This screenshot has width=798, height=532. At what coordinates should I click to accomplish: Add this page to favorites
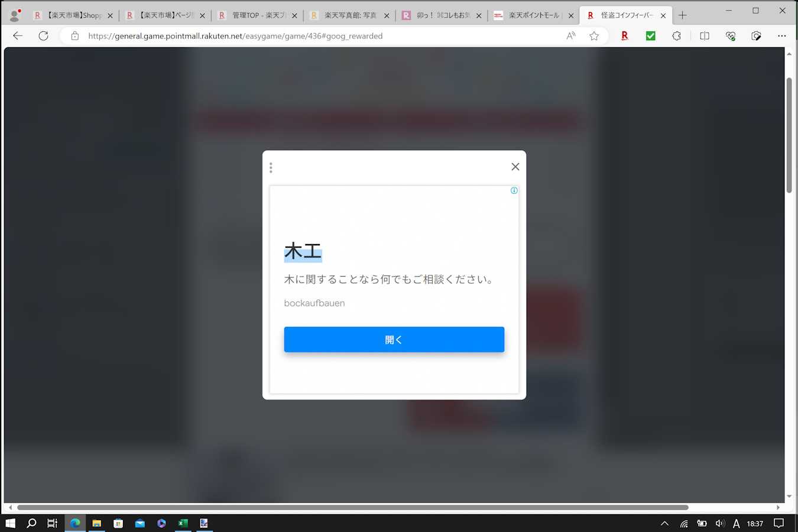click(x=594, y=36)
